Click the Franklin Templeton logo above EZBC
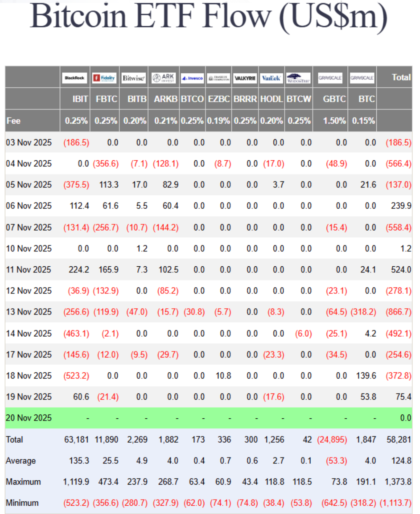 click(218, 78)
